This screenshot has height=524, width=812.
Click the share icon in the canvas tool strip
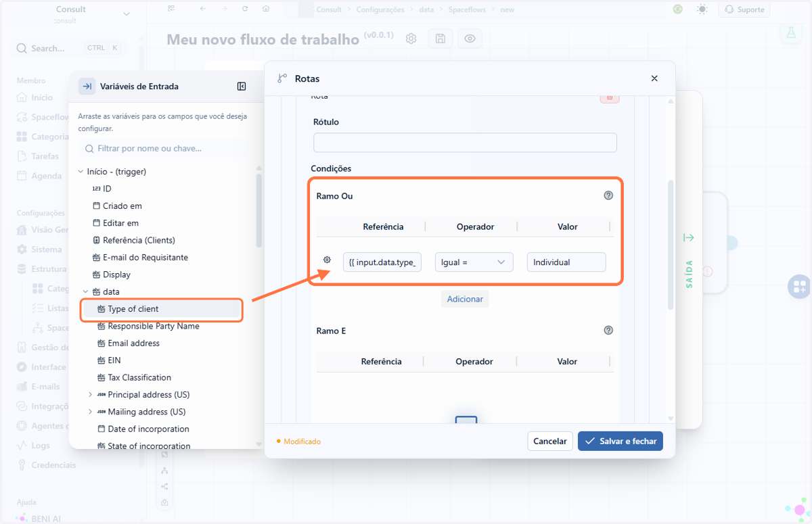165,486
